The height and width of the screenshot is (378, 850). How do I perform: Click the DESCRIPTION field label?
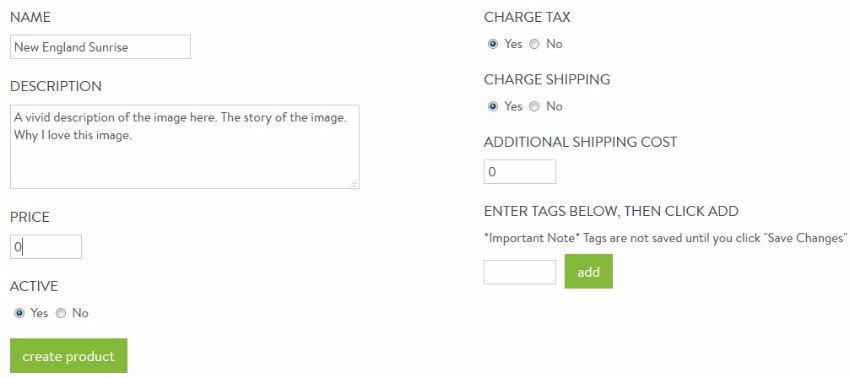coord(56,87)
